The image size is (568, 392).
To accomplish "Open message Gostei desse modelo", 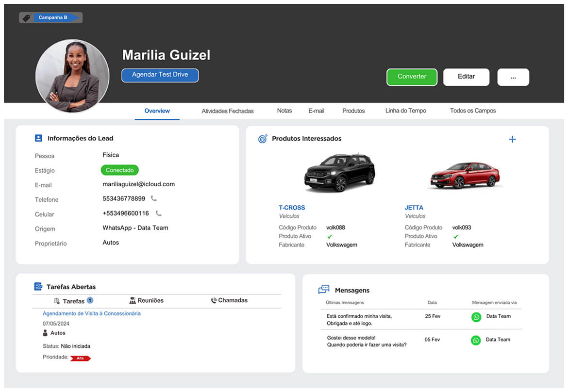I will click(367, 341).
